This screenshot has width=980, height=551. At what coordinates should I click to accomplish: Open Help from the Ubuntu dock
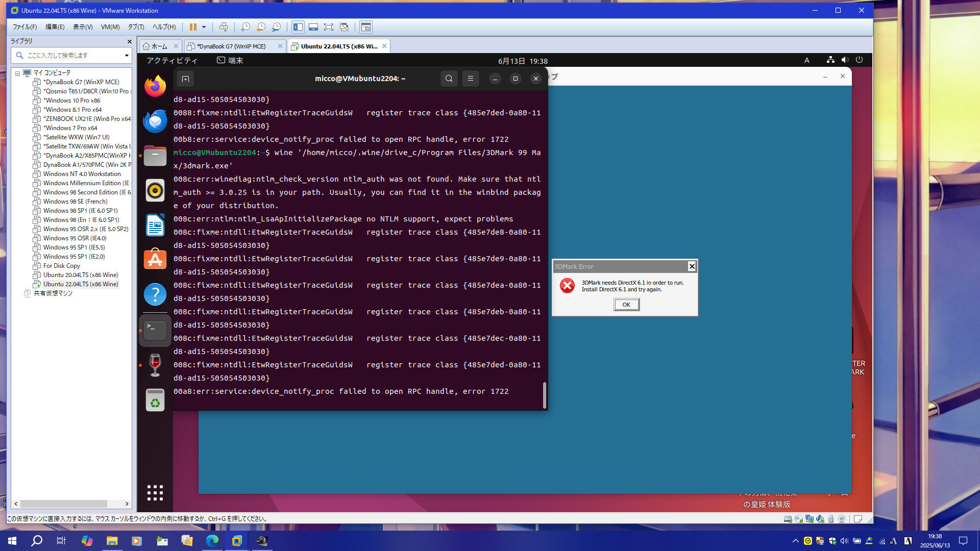coord(155,294)
